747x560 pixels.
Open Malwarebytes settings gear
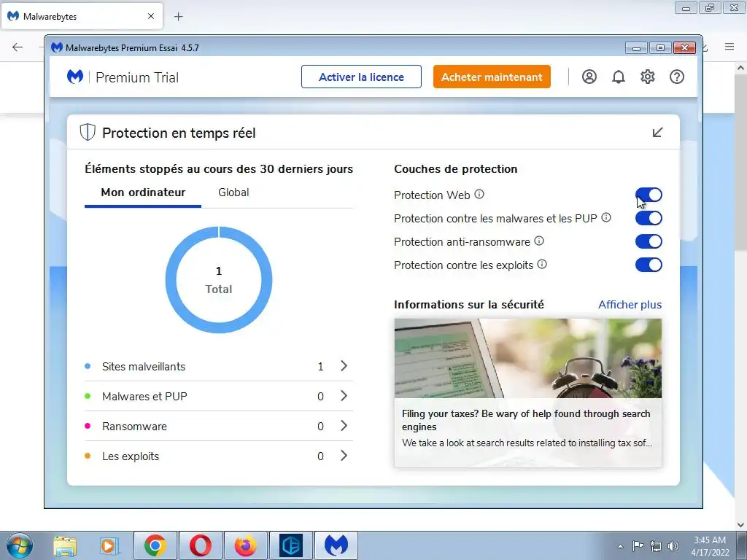[x=648, y=77]
